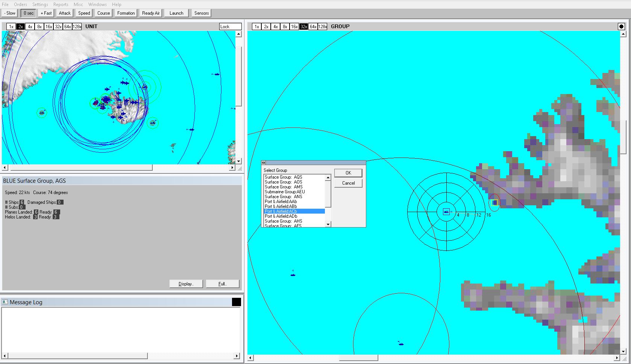Viewport: 631px width, 364px height.
Task: Open the Reports menu
Action: tap(61, 5)
